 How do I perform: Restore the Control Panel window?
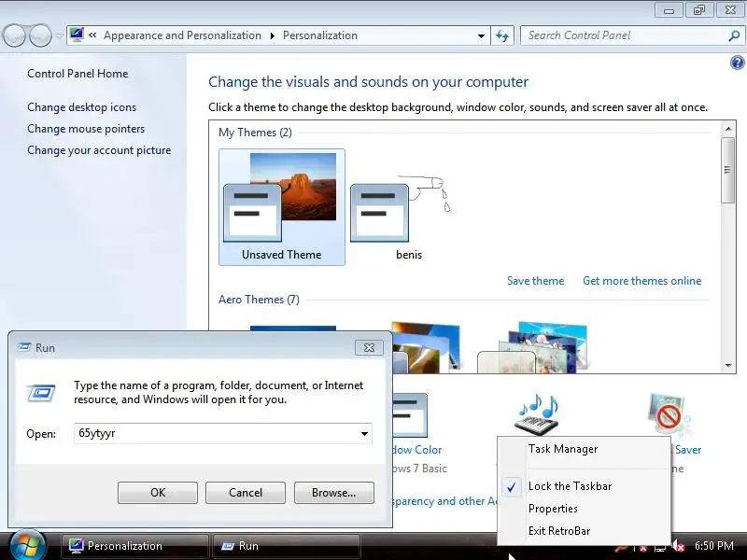pyautogui.click(x=698, y=10)
